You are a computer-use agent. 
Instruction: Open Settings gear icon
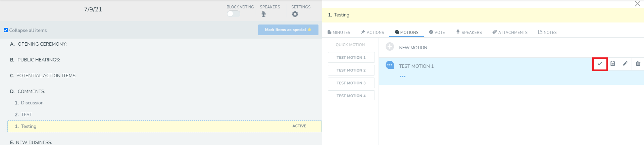click(295, 14)
